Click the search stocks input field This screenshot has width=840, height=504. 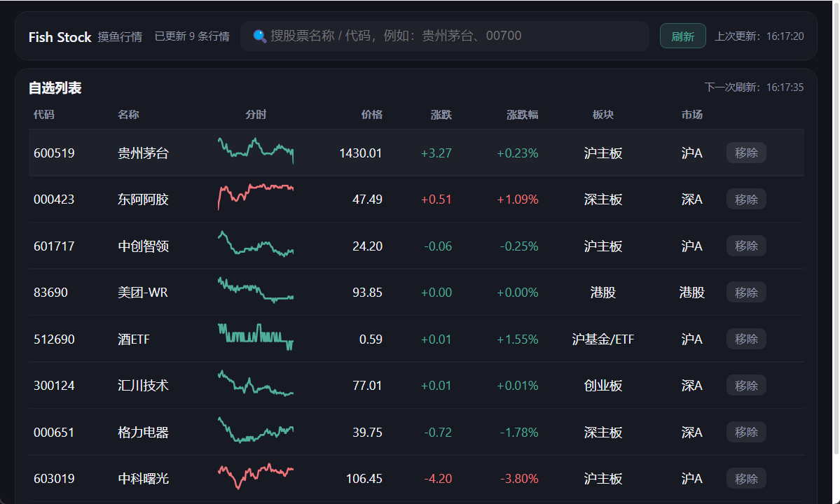click(448, 36)
